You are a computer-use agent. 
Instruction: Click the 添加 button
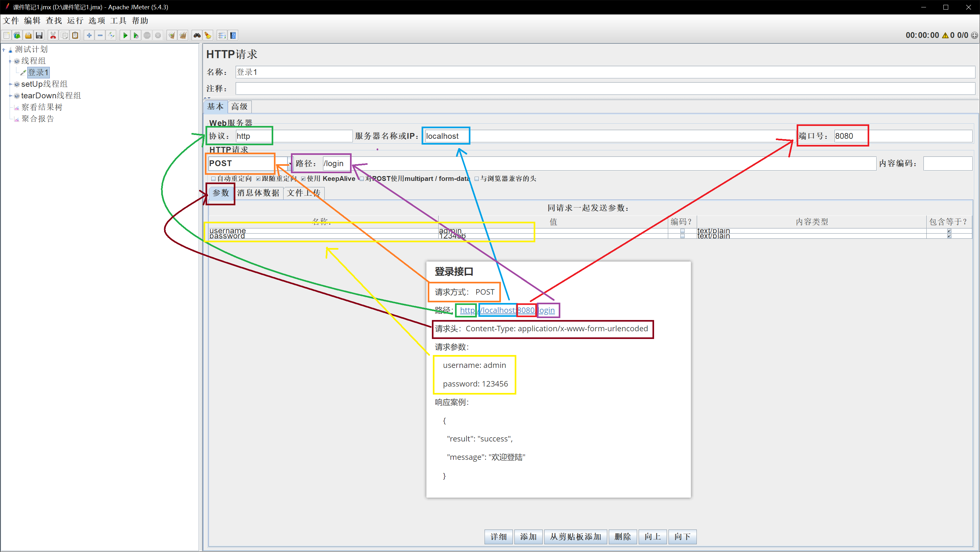528,536
